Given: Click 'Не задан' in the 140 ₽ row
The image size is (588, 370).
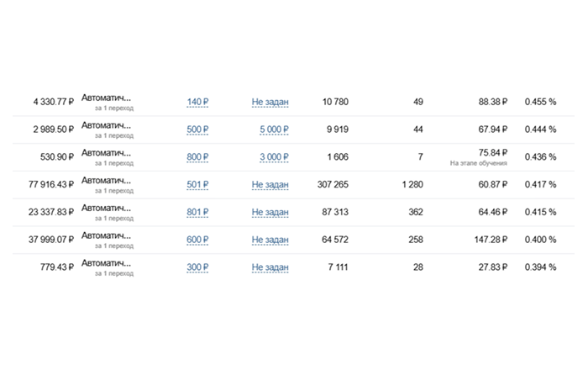Looking at the screenshot, I should click(x=270, y=102).
